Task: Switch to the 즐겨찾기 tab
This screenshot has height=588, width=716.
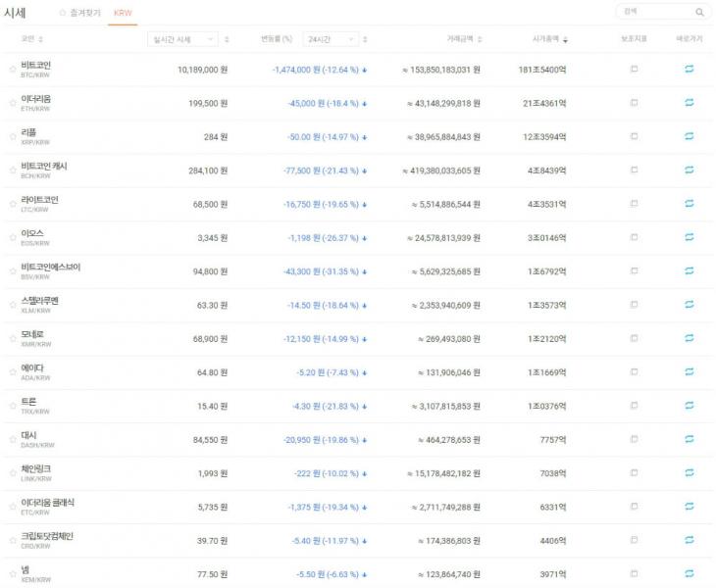Action: 80,13
